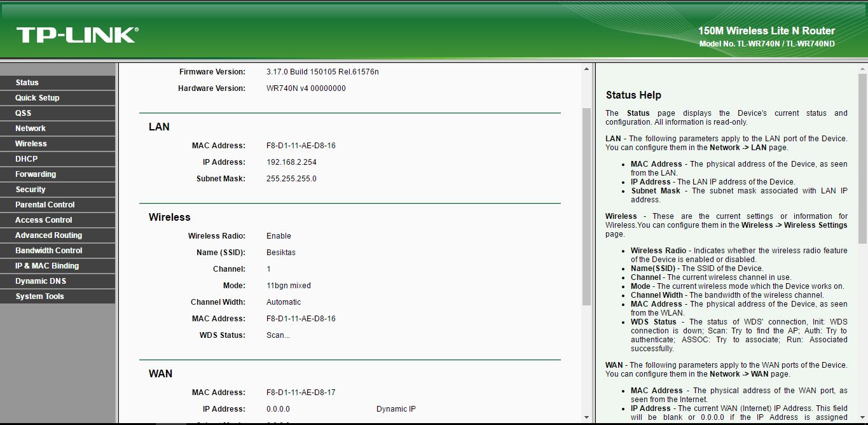Viewport: 868px width, 425px height.
Task: Click 150M Wireless Lite N Router title
Action: click(x=766, y=31)
